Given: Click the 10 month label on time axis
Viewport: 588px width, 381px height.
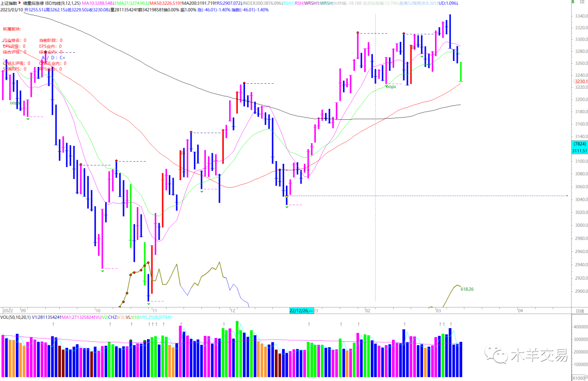Looking at the screenshot, I should (98, 310).
